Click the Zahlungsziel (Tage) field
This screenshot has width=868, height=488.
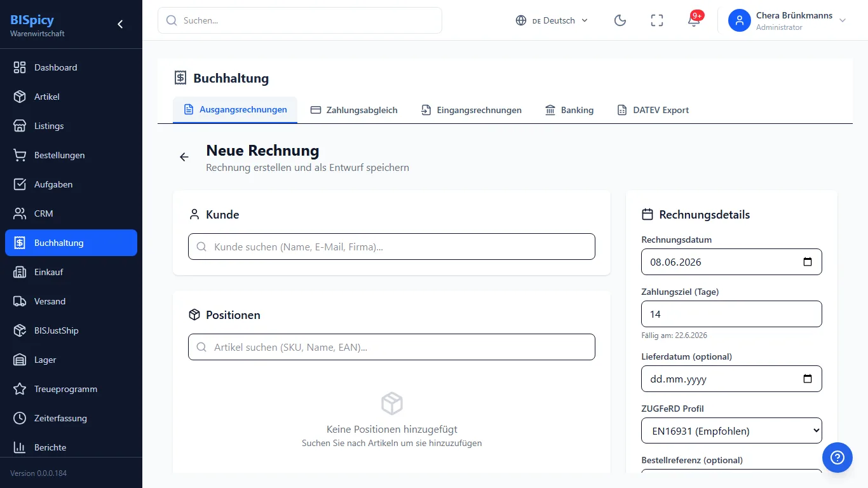coord(731,314)
